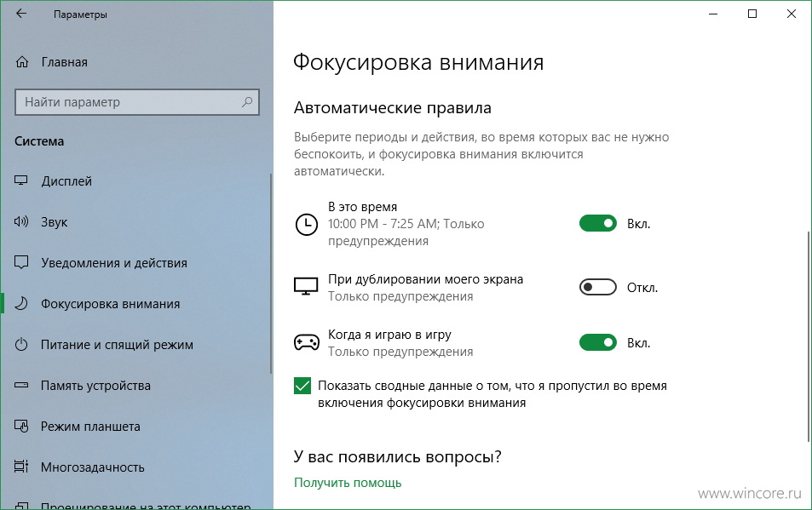Viewport: 812px width, 510px height.
Task: Minimize the Параметры window
Action: coord(713,14)
